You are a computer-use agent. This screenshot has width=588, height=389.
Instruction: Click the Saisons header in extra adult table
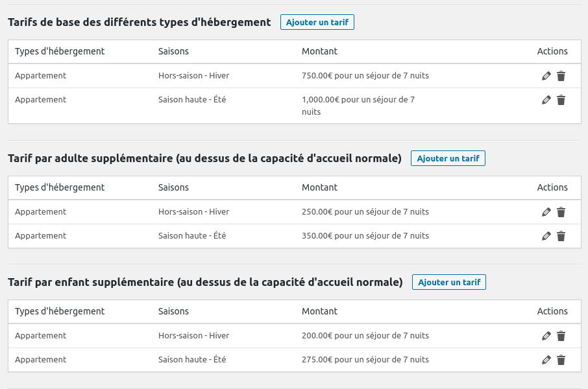point(173,187)
